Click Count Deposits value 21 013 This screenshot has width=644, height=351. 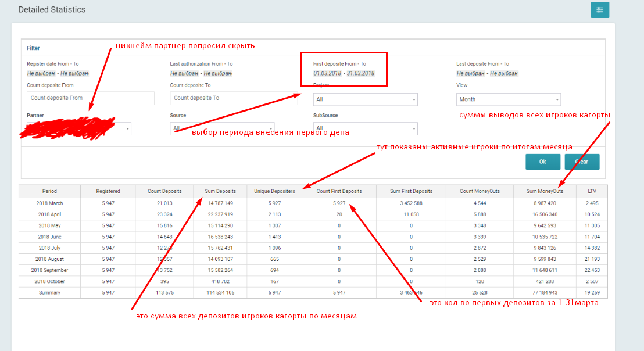pyautogui.click(x=164, y=203)
